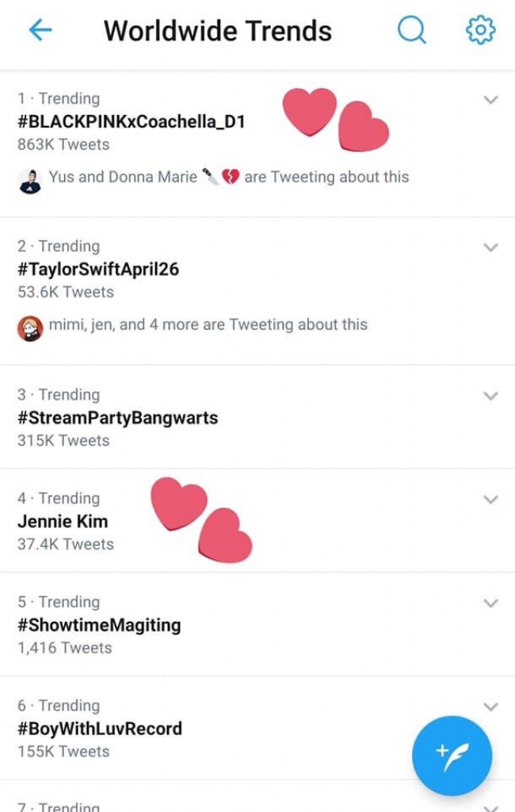Open chevron menu beside Jennie Kim
The image size is (515, 812).
click(x=490, y=500)
